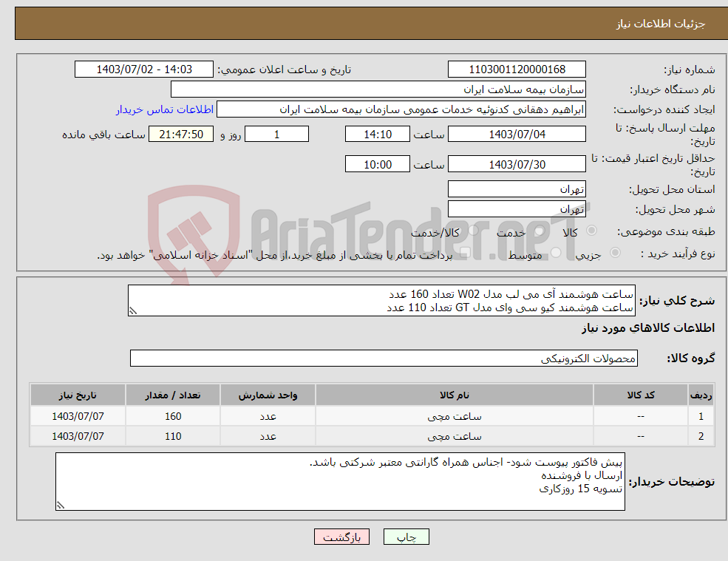This screenshot has height=561, width=728.
Task: Click the تعداد / مقدار column header
Action: pyautogui.click(x=173, y=395)
